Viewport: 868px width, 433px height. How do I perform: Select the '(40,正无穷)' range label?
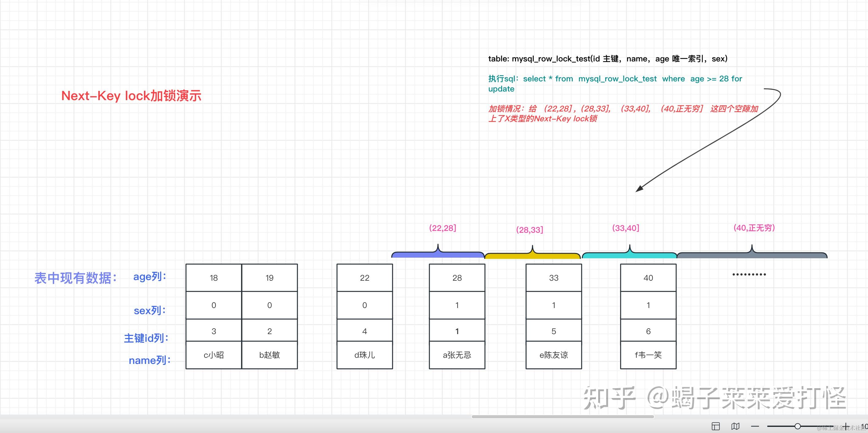click(754, 228)
